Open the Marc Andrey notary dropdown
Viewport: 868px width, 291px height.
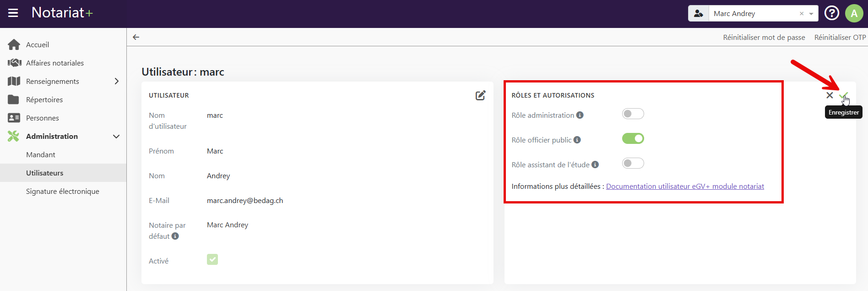[x=811, y=14]
